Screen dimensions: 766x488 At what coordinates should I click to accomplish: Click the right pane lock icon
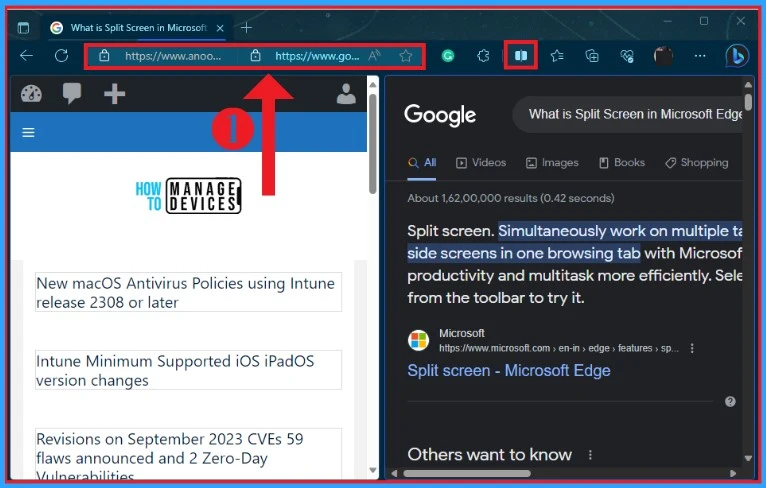(x=255, y=56)
